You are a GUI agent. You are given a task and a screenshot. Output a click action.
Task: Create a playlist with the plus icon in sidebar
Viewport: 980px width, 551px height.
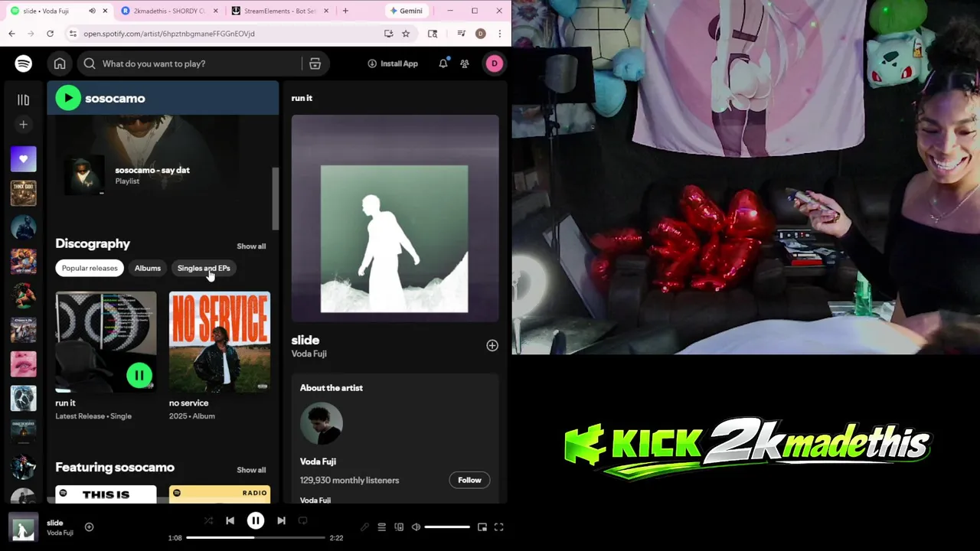23,124
